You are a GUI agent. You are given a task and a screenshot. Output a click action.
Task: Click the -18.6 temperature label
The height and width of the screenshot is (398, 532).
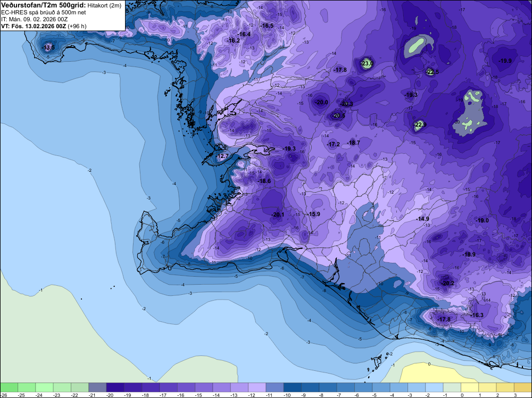point(264,181)
